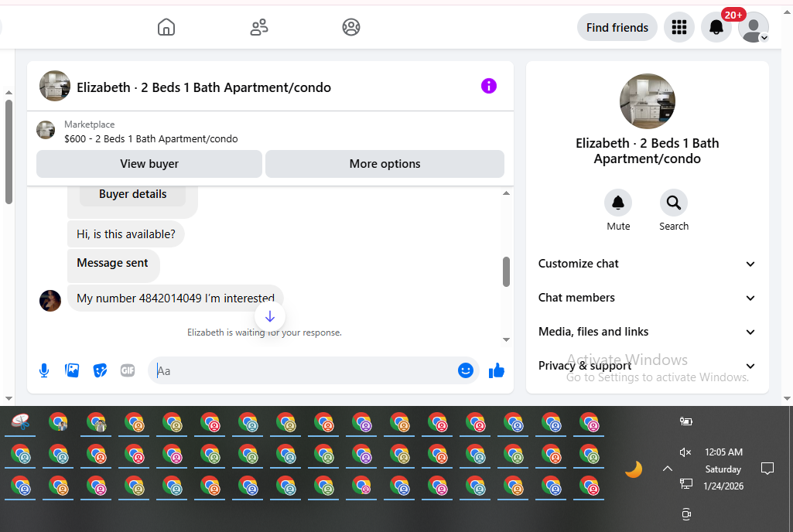793x532 pixels.
Task: Click the muted speaker volume icon
Action: (685, 452)
